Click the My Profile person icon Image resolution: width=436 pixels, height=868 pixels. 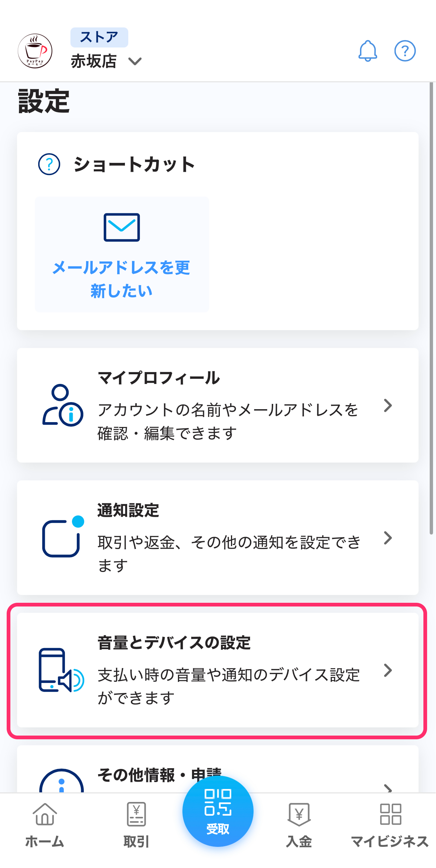tap(62, 405)
